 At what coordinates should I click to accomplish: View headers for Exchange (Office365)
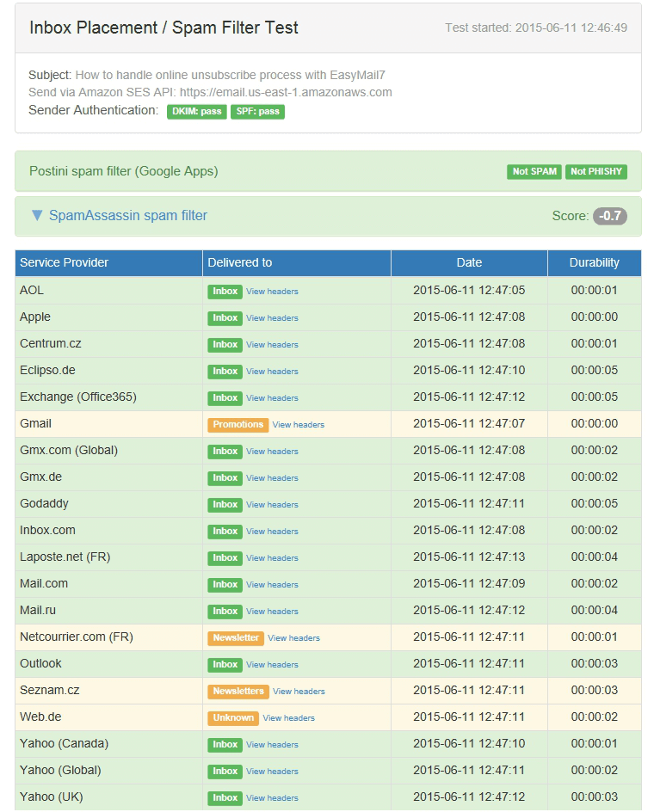click(x=272, y=398)
